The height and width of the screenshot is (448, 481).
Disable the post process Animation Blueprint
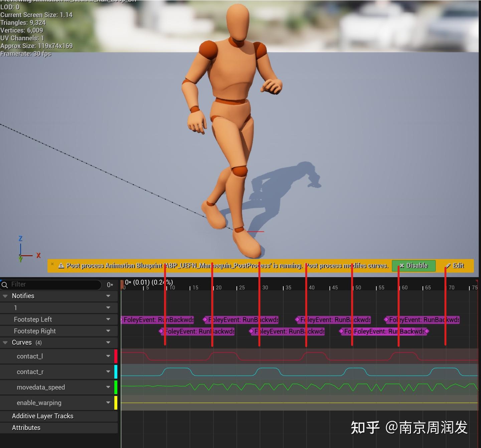414,266
